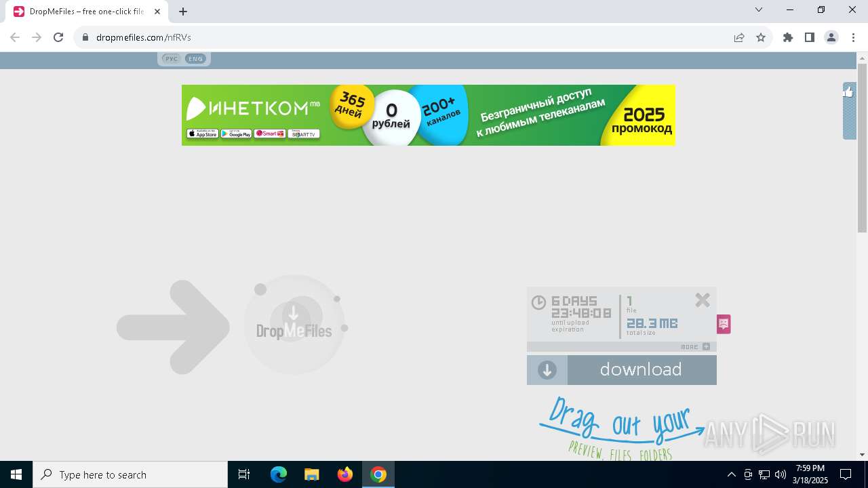
Task: Switch site language to ENG
Action: (196, 59)
